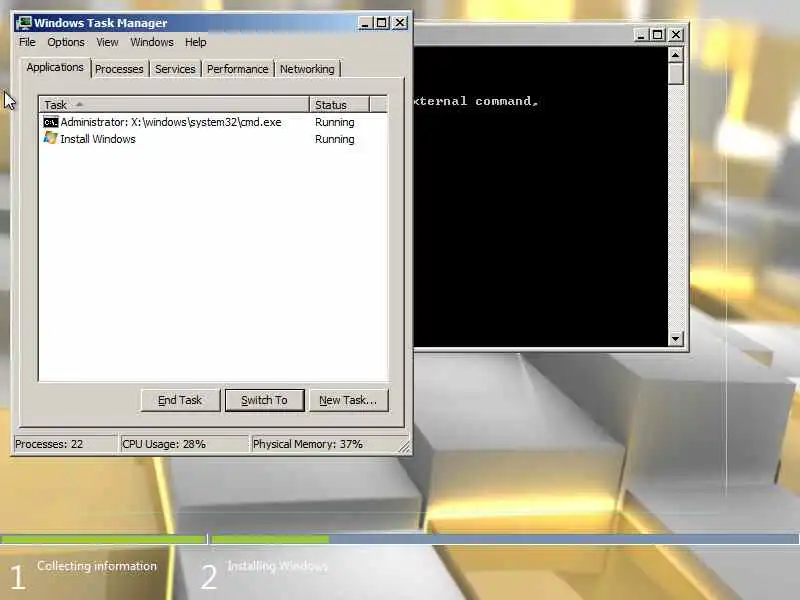Image resolution: width=800 pixels, height=600 pixels.
Task: Click the Task Manager resize grip
Action: pos(404,446)
